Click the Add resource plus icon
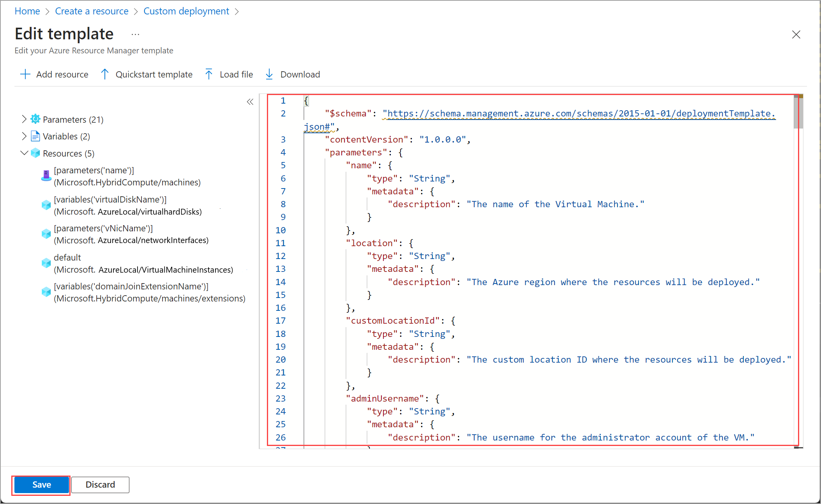The width and height of the screenshot is (821, 504). tap(25, 74)
